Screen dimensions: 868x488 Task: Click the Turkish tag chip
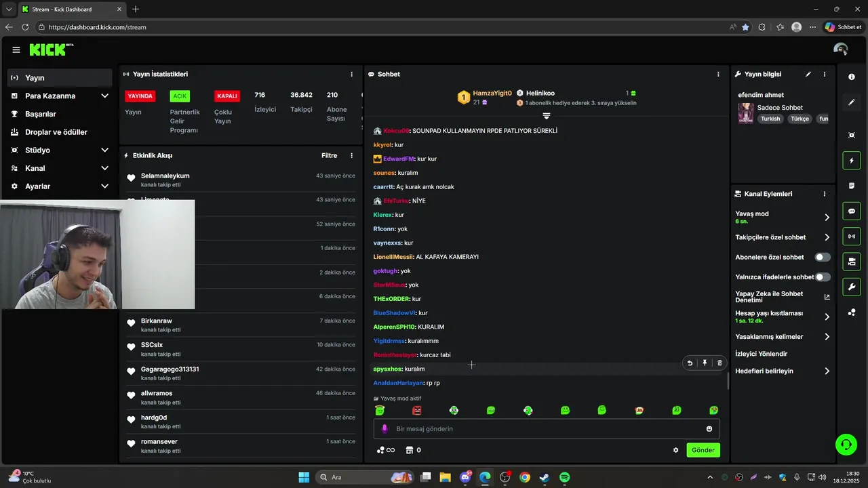(770, 119)
